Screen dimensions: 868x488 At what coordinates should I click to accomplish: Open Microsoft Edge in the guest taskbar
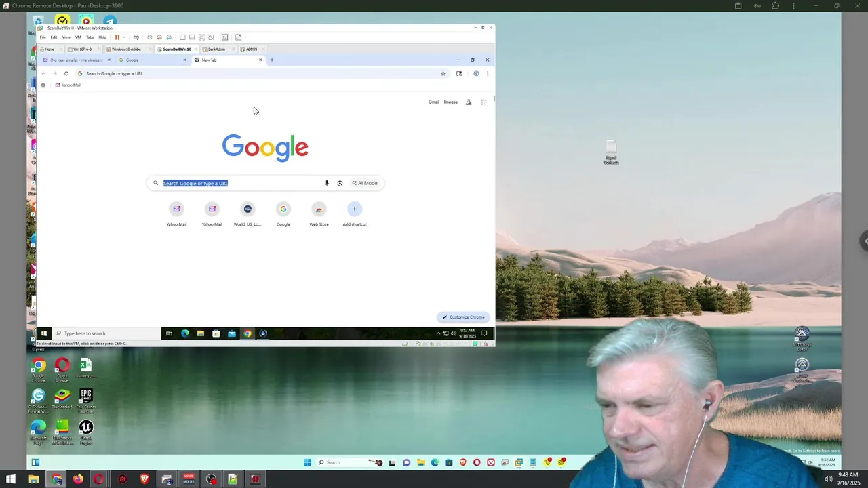click(185, 333)
